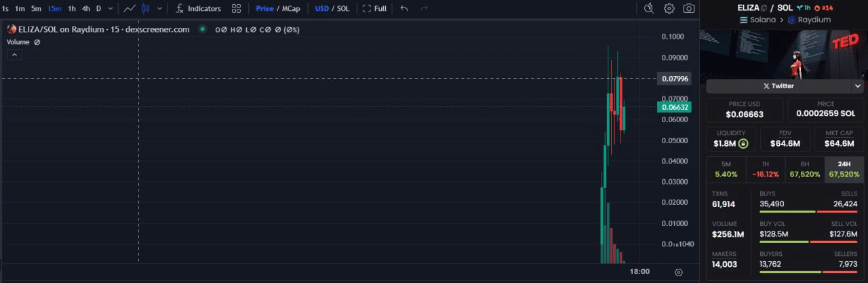The image size is (868, 283).
Task: Click the BUYS 35,490 value
Action: [x=772, y=204]
